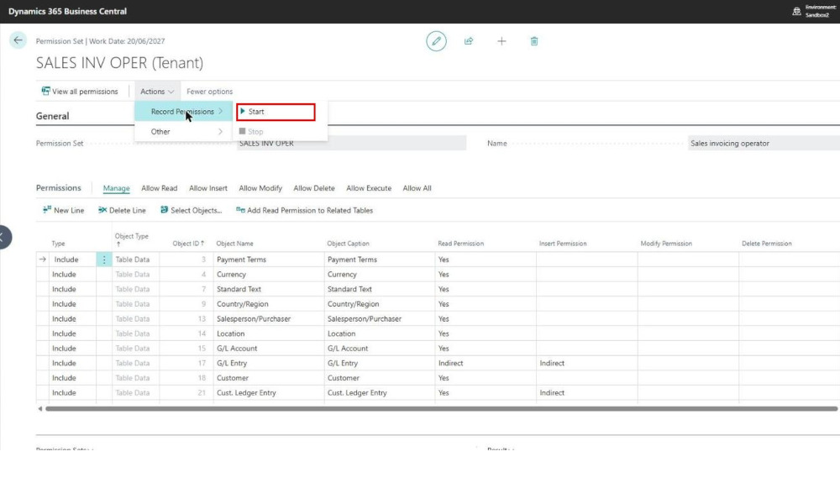Open the share icon
This screenshot has height=504, width=840.
469,41
